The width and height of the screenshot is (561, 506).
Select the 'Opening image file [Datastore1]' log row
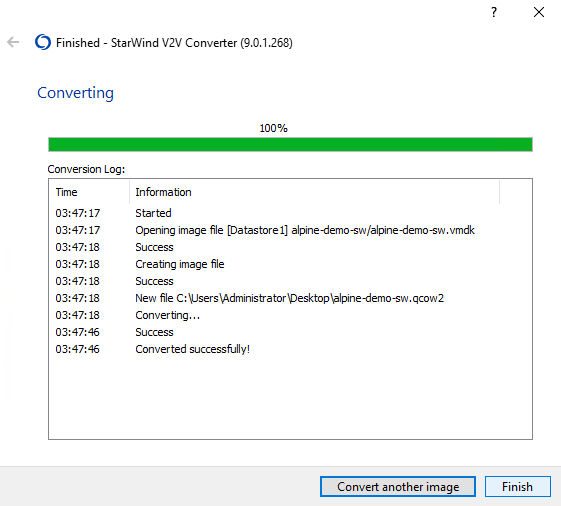[291, 230]
